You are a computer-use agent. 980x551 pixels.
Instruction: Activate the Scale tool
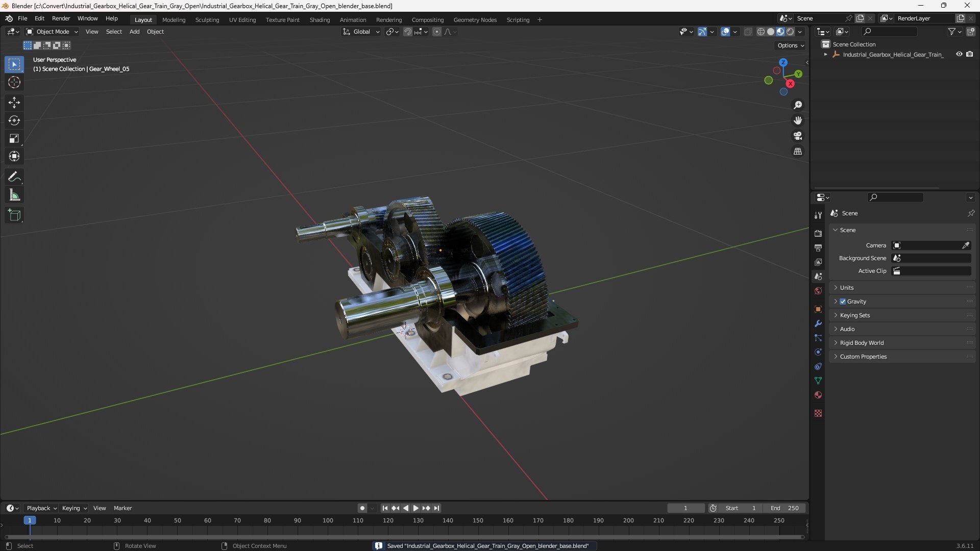pyautogui.click(x=14, y=138)
